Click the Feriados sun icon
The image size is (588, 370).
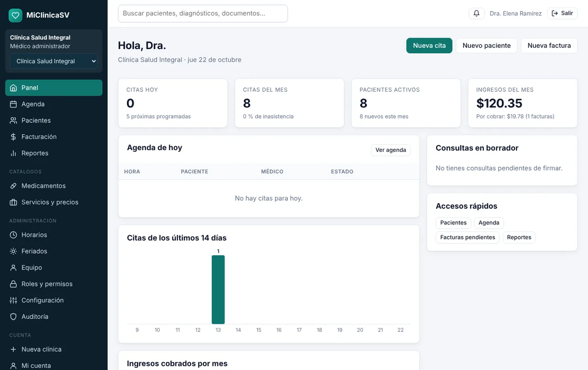point(13,251)
